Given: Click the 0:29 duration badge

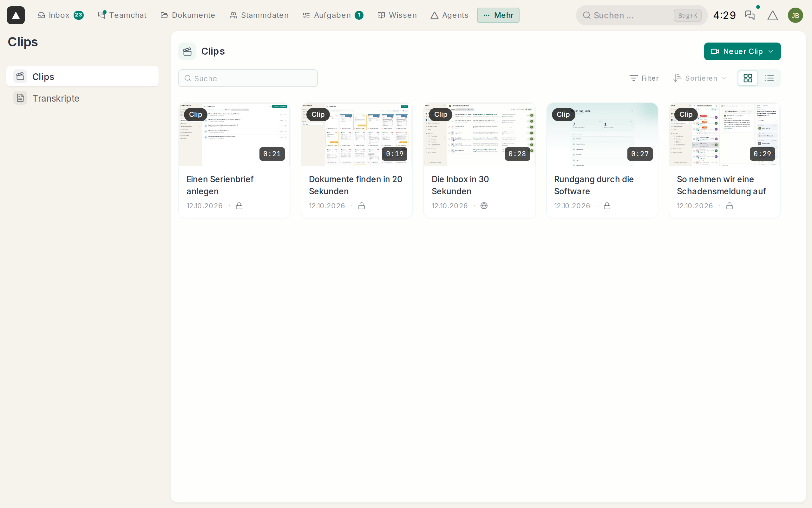Looking at the screenshot, I should coord(762,154).
